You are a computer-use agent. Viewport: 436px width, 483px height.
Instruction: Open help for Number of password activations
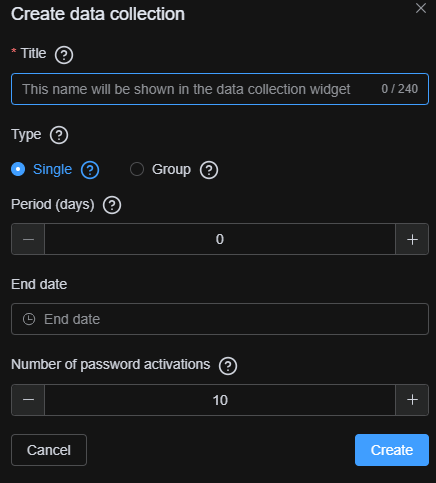point(228,366)
